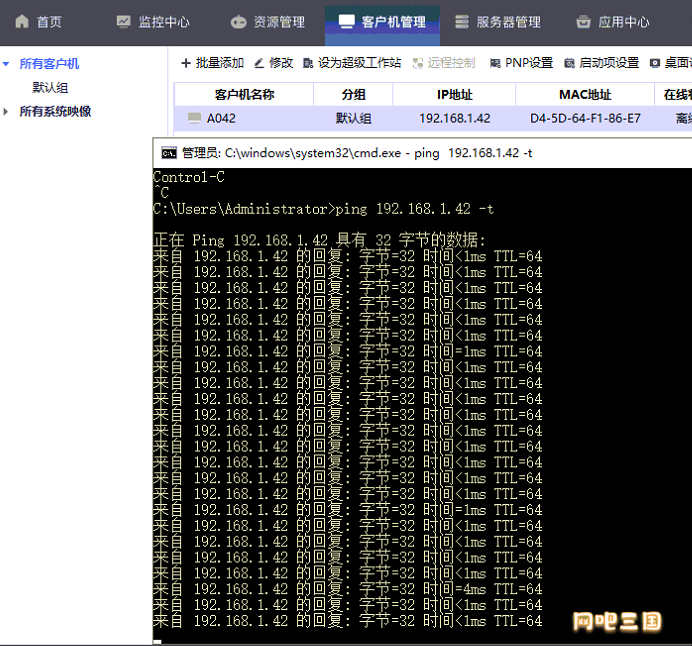Viewport: 692px width, 646px height.
Task: Open the 监控中心 monitor icon
Action: coord(124,22)
